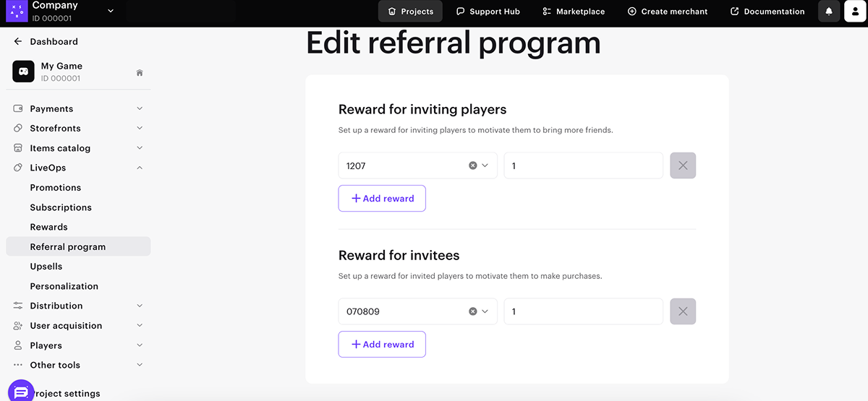
Task: Open the Company switcher dropdown
Action: click(x=111, y=11)
